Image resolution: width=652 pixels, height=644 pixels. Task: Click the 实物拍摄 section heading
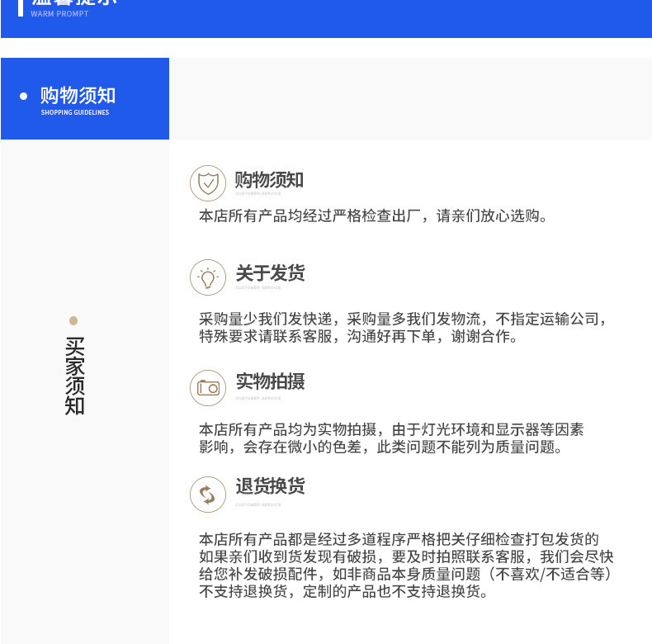click(x=270, y=381)
